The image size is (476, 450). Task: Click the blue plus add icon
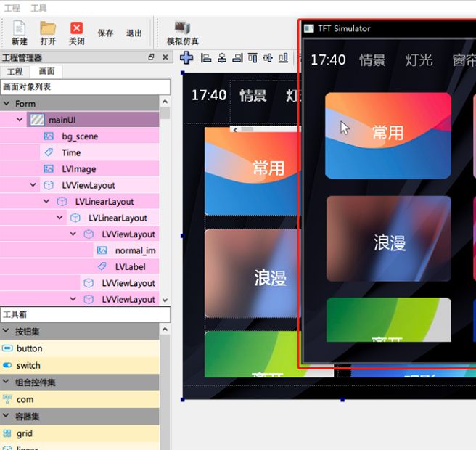(x=186, y=58)
